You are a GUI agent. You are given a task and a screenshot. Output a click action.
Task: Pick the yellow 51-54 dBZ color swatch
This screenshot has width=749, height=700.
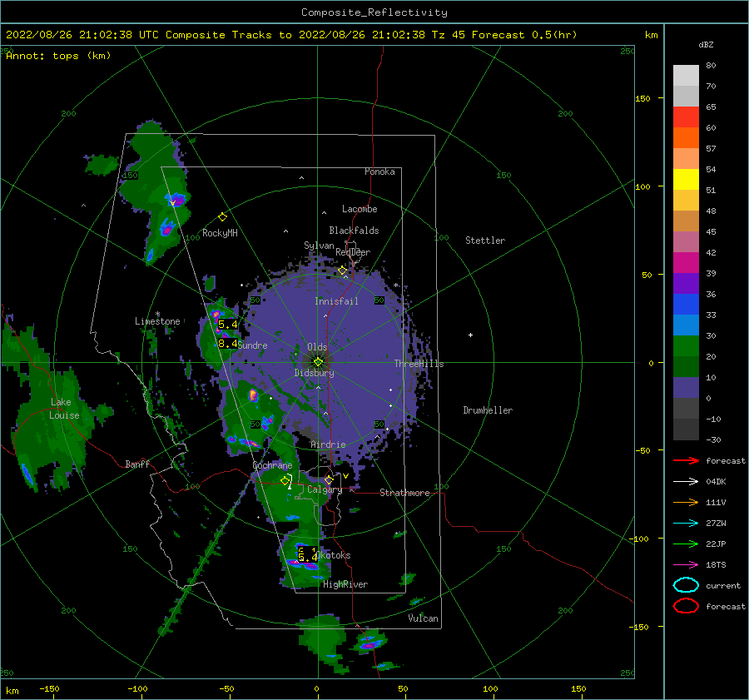pyautogui.click(x=686, y=180)
